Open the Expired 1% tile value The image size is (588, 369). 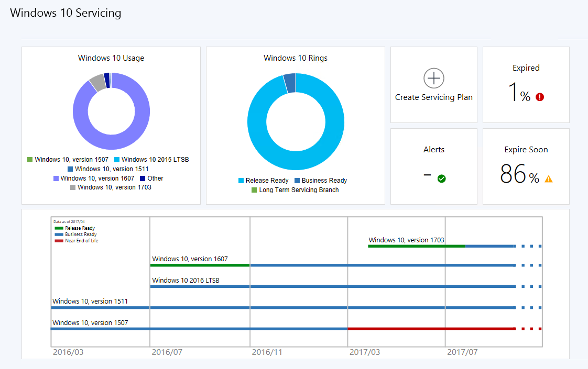click(x=519, y=92)
